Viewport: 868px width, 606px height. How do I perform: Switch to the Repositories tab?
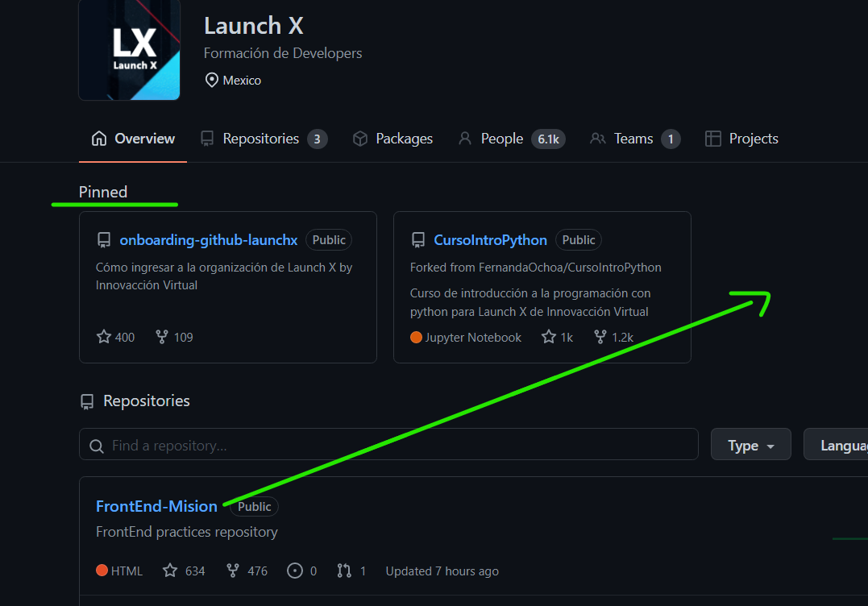(x=254, y=138)
